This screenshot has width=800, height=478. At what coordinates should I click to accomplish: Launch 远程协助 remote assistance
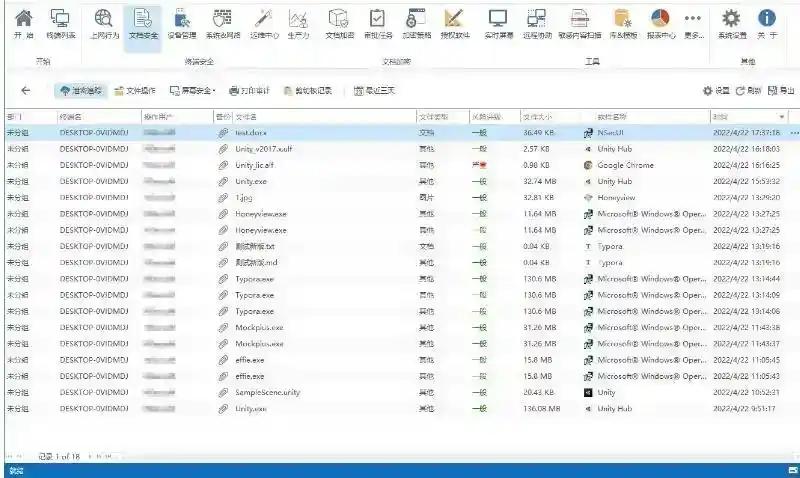[536, 24]
